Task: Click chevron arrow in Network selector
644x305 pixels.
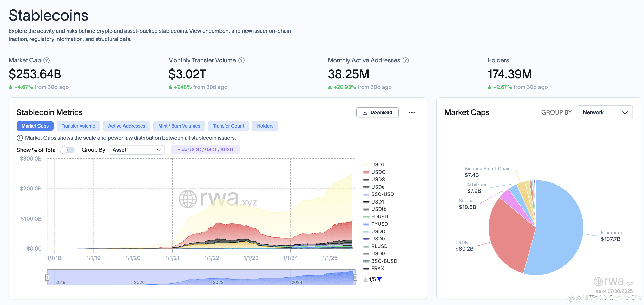Action: (625, 113)
